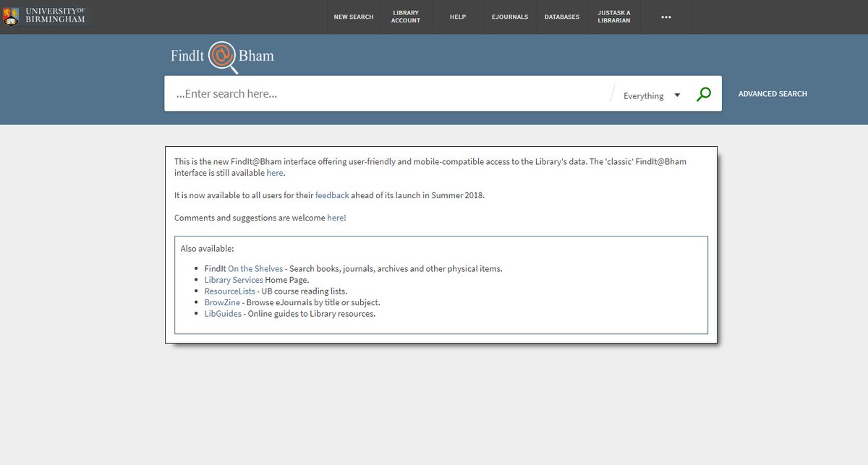Click the University of Birmingham crest
Screen dimensions: 868x465
(x=11, y=15)
